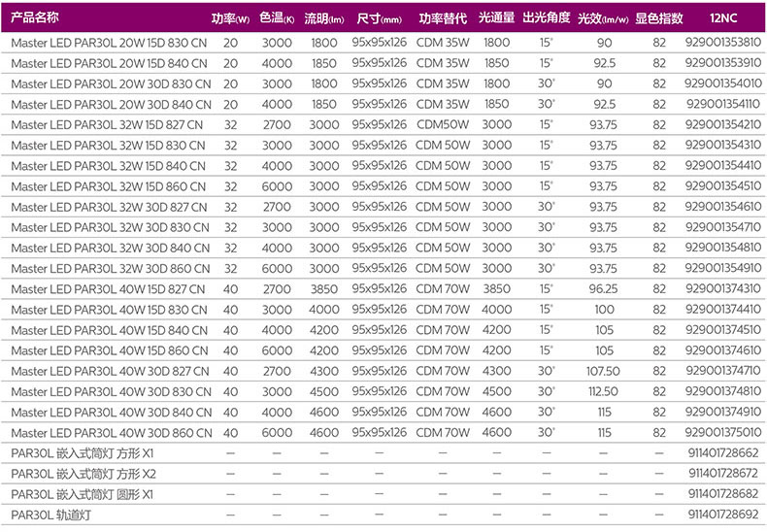Select Master LED PAR30L 32W 15D 827 CN

[x=109, y=125]
